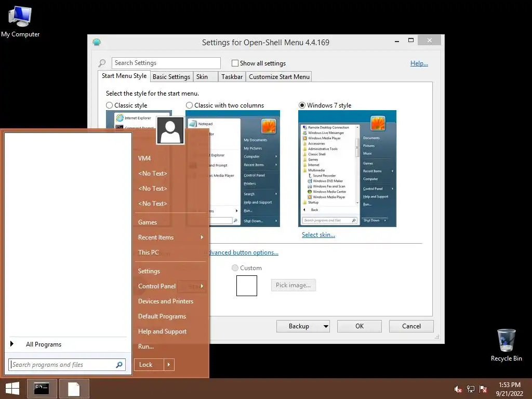532x399 pixels.
Task: Click the search magnifier icon in settings
Action: pos(102,63)
